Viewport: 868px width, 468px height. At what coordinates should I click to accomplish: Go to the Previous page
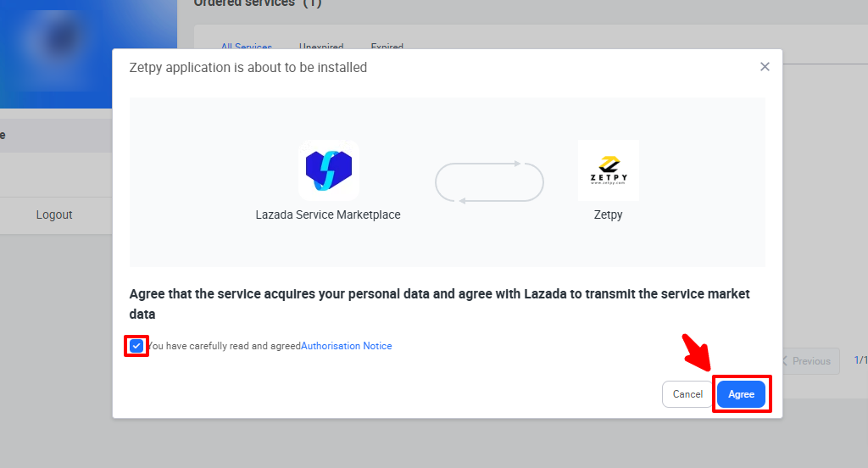tap(805, 361)
